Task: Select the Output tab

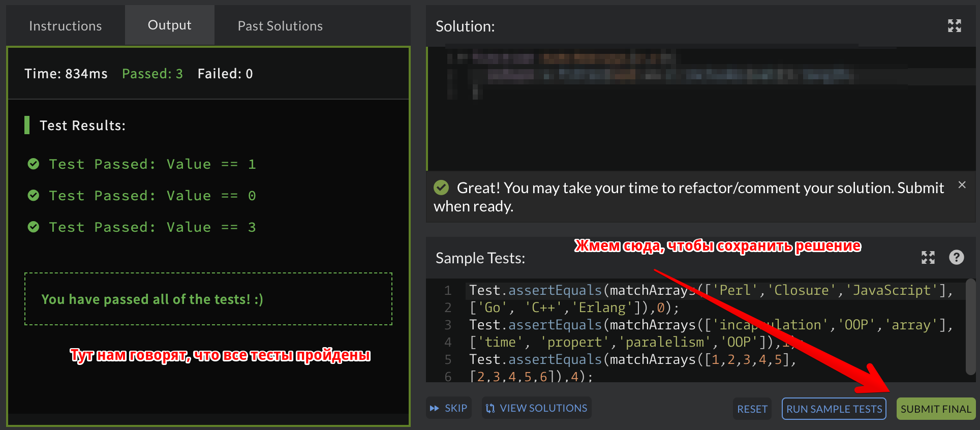Action: (x=170, y=25)
